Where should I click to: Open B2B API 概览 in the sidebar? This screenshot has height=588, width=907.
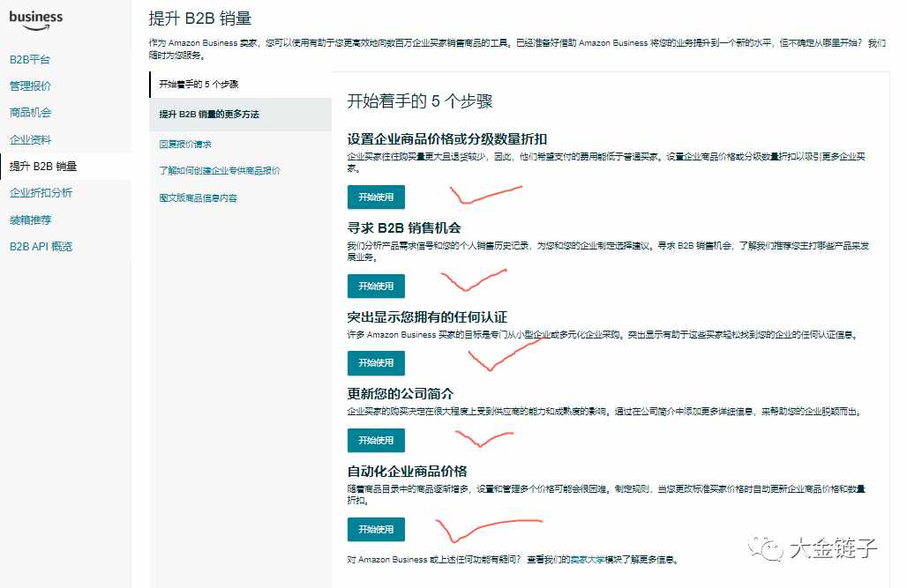coord(41,246)
